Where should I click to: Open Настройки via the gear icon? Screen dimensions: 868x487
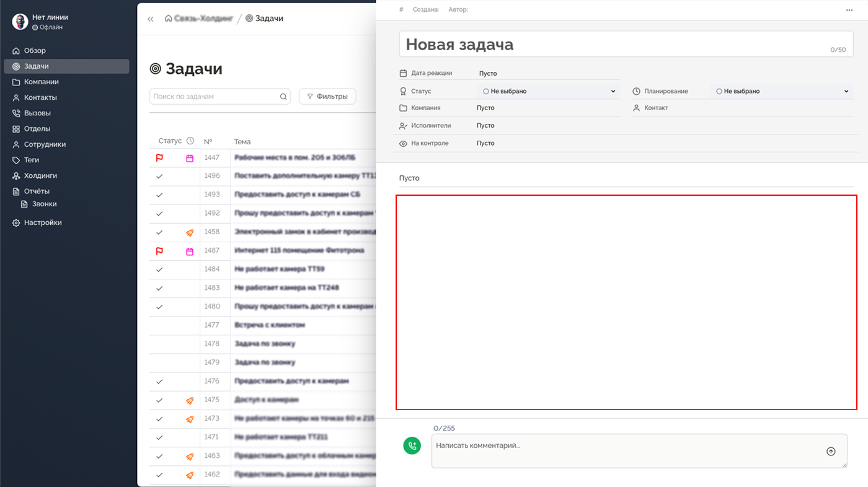(x=15, y=222)
